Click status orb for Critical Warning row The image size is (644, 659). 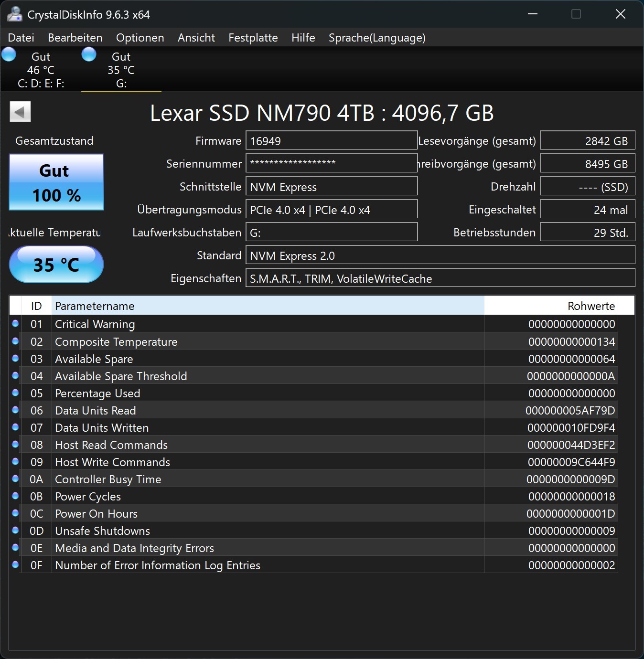pyautogui.click(x=15, y=324)
